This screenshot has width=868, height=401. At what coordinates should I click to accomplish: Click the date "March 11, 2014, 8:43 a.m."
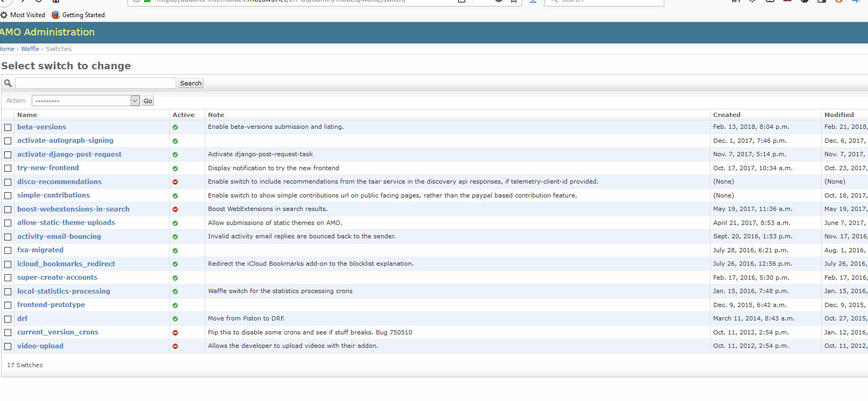click(754, 319)
